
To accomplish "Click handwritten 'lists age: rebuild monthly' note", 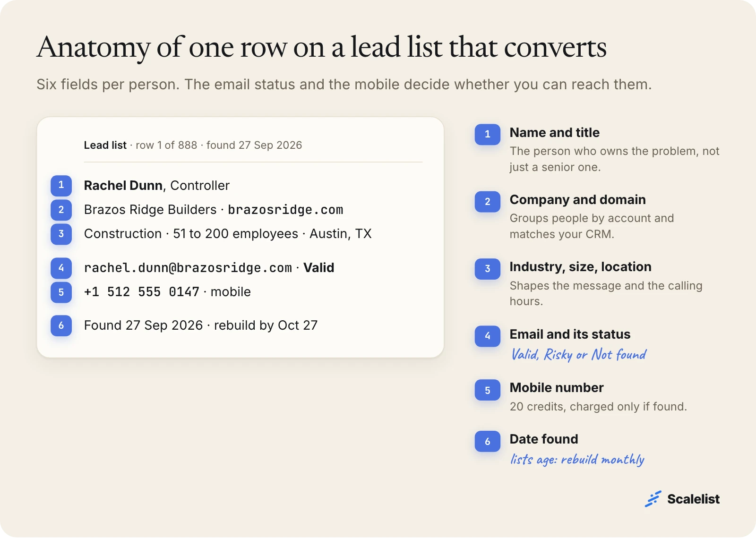I will [x=577, y=459].
